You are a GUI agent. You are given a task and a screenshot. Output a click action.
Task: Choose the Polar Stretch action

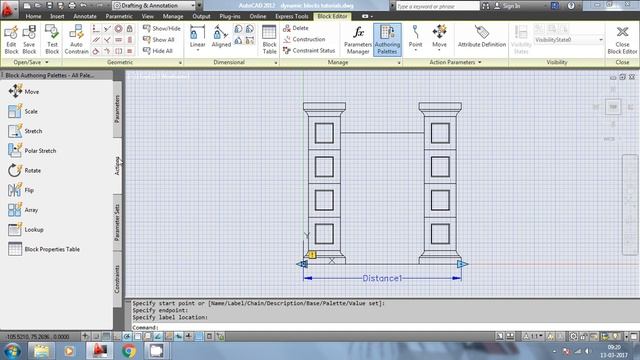[x=32, y=150]
